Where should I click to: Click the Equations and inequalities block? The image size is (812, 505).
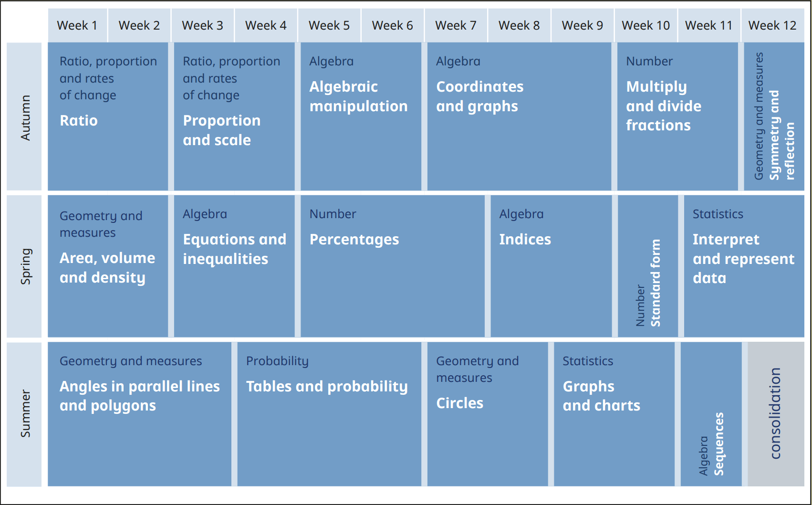point(234,266)
